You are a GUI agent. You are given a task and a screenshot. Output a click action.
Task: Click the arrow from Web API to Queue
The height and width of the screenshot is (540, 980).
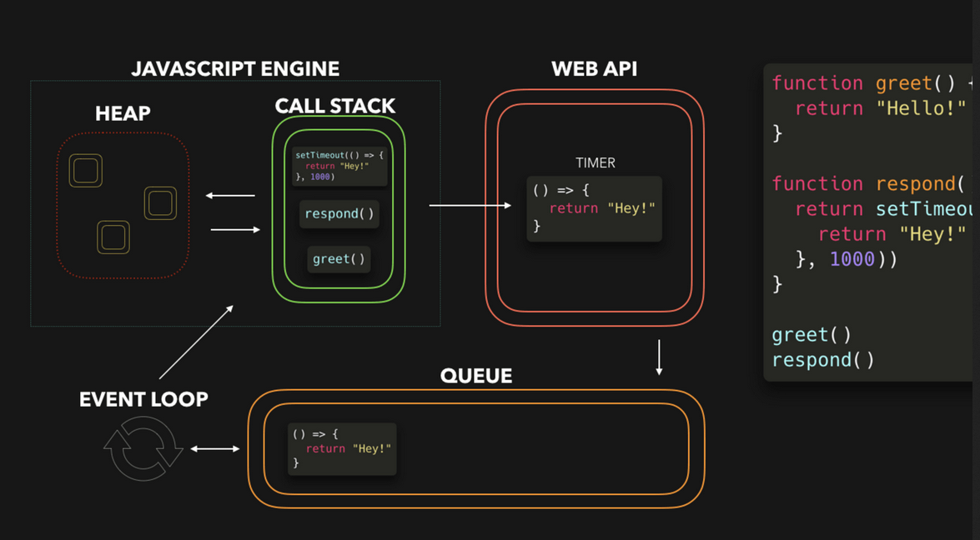click(660, 358)
